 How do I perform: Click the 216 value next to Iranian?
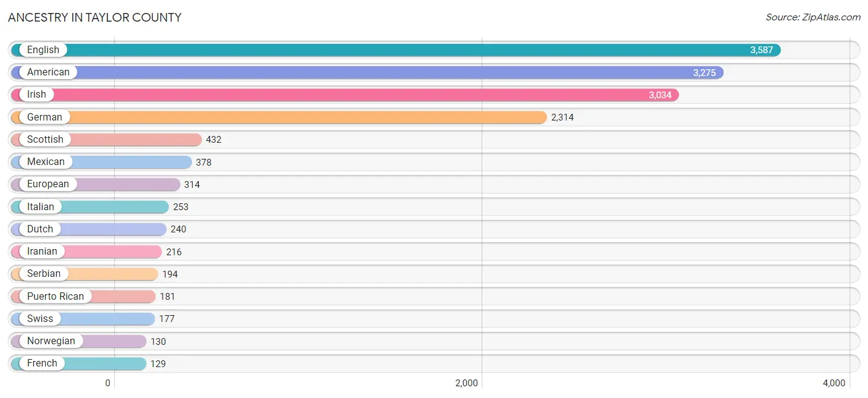[x=174, y=252]
